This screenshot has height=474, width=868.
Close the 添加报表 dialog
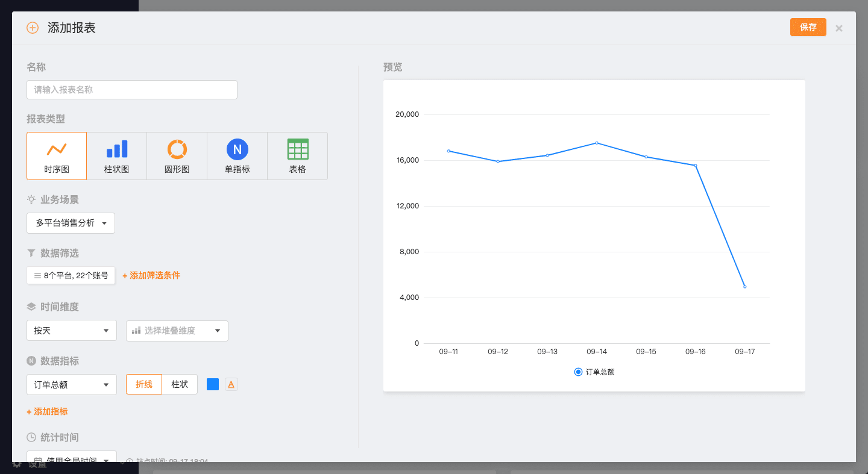(839, 28)
